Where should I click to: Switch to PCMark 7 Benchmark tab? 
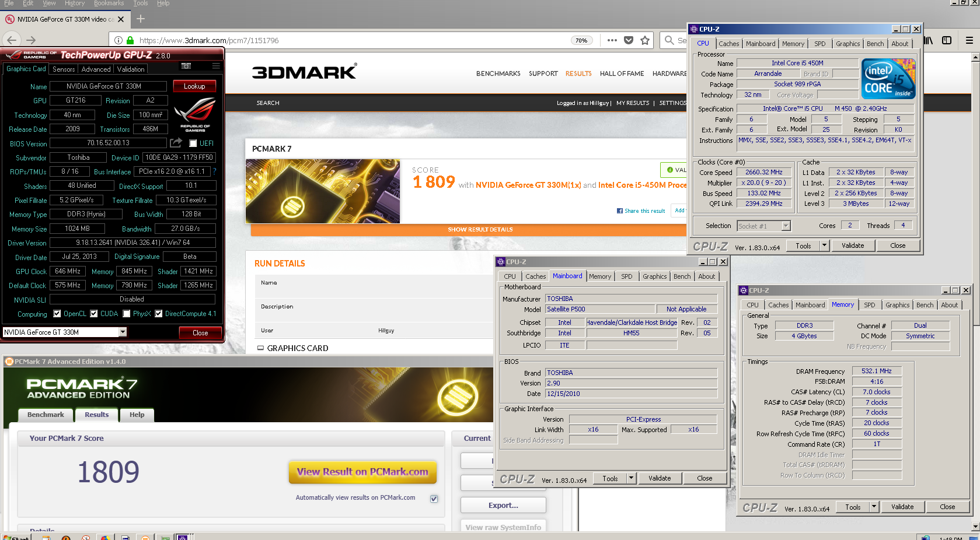46,415
